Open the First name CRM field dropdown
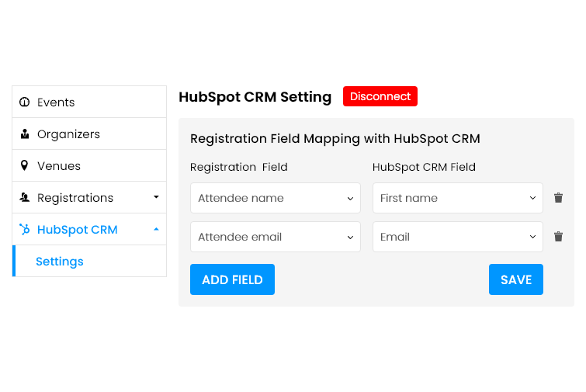 click(x=458, y=198)
